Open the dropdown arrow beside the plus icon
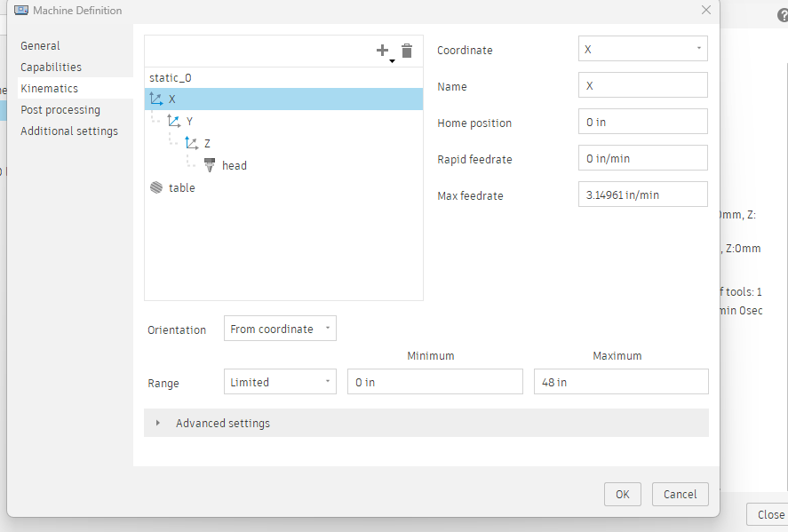Screen dimensions: 788x532 393,61
